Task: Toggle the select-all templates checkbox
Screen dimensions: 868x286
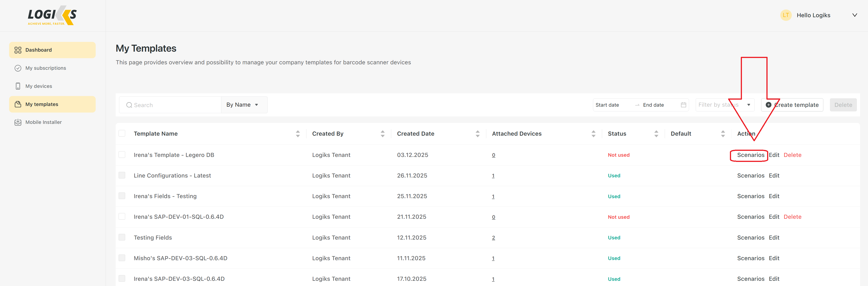Action: (x=122, y=134)
